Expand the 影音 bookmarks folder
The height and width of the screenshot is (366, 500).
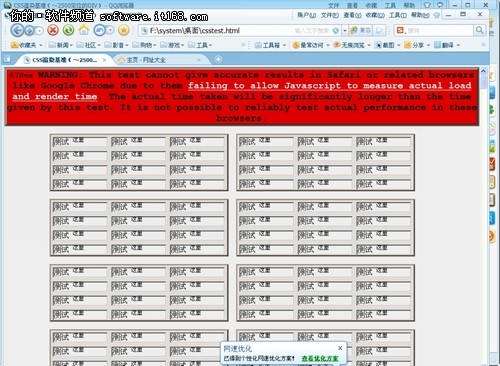click(x=116, y=45)
